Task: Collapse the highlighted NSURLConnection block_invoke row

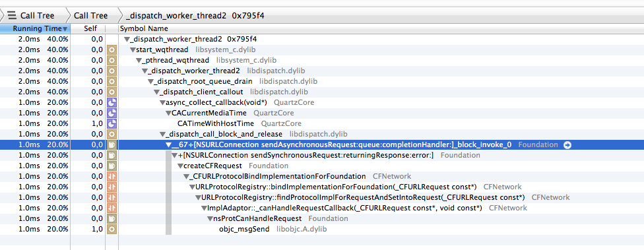Action: tap(168, 145)
